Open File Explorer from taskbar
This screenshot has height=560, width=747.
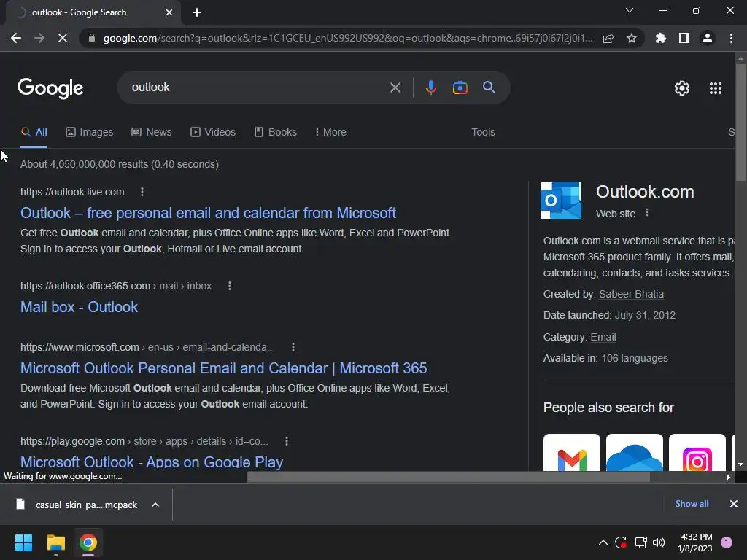pos(55,542)
